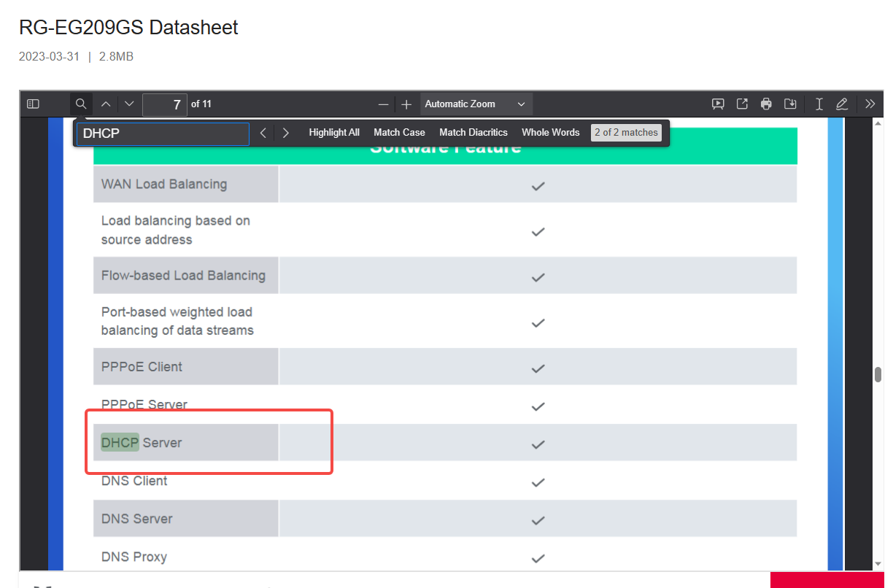The width and height of the screenshot is (893, 588).
Task: Click the 'PPPoE Server' cell
Action: tap(186, 405)
